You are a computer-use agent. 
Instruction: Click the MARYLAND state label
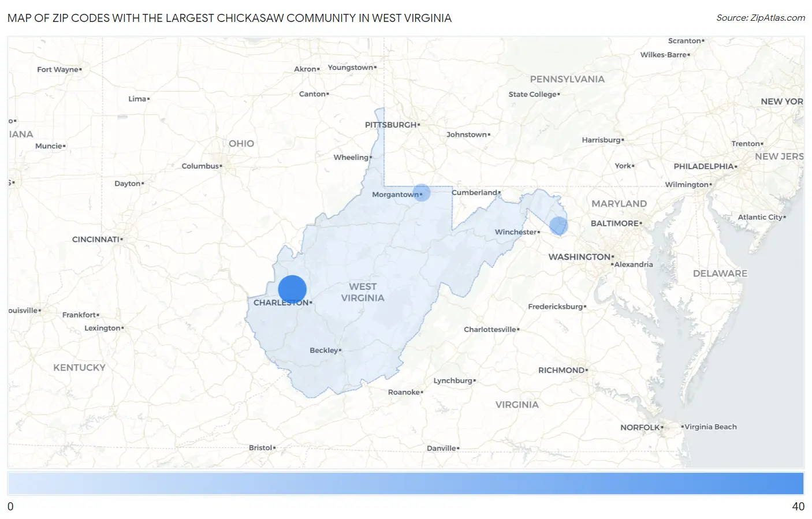click(619, 204)
